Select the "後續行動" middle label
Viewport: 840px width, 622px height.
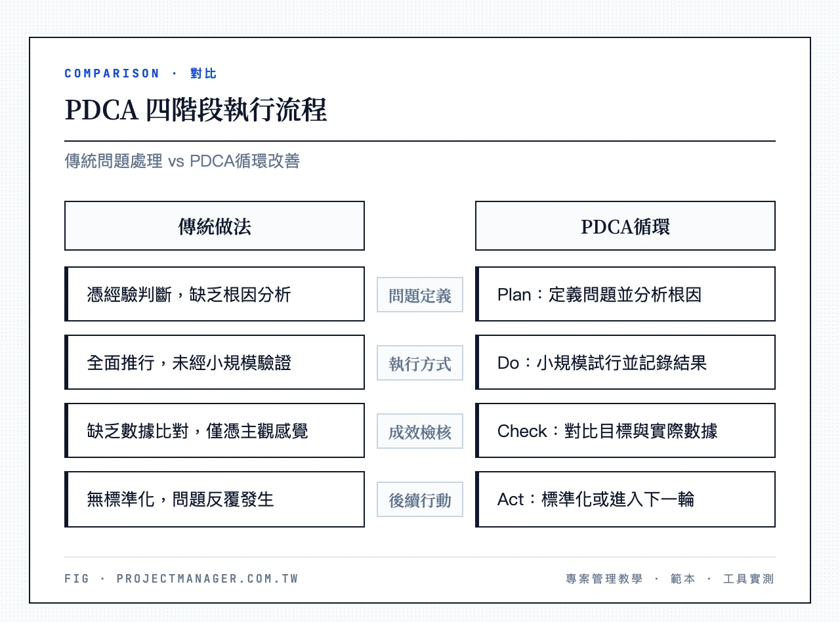[420, 500]
